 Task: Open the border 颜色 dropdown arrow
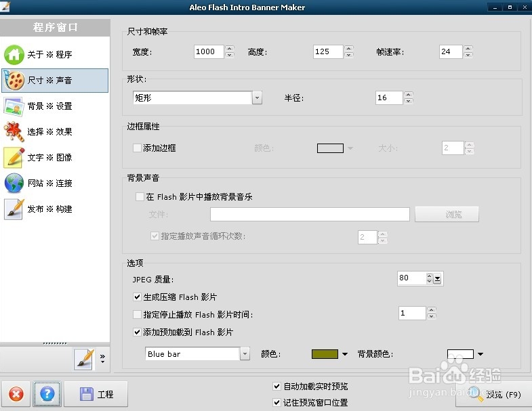tap(350, 148)
